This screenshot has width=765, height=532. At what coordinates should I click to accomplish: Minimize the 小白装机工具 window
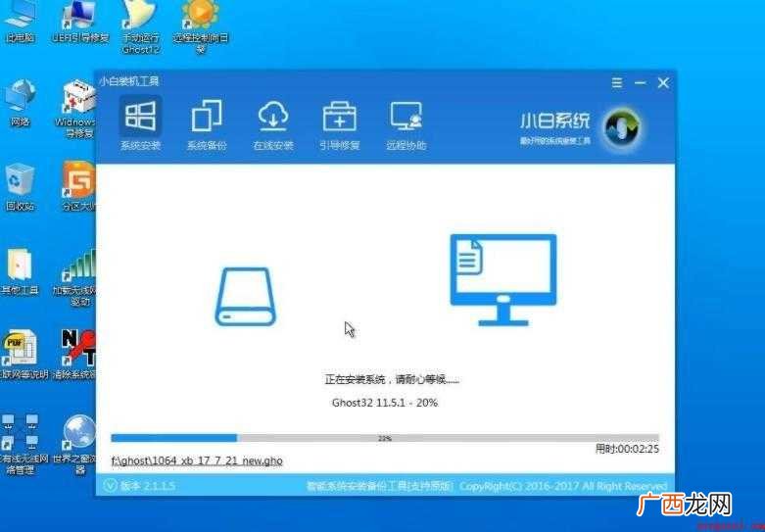640,83
